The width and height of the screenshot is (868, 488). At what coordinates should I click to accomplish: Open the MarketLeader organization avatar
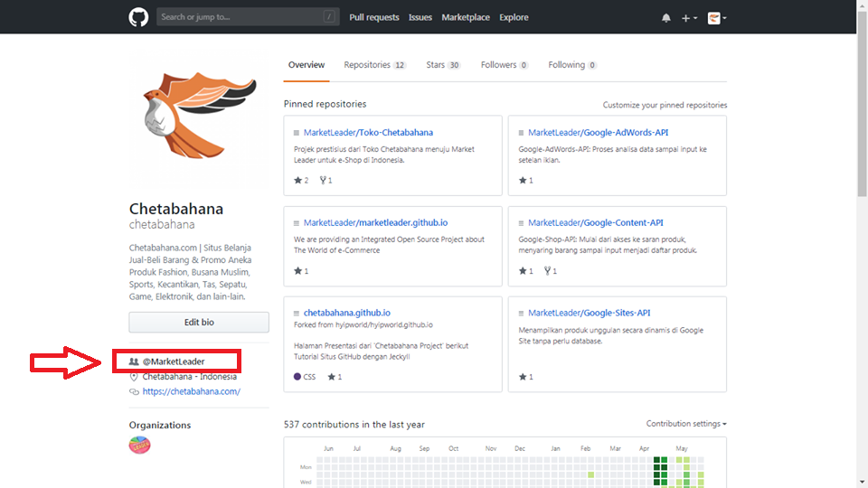[x=139, y=445]
